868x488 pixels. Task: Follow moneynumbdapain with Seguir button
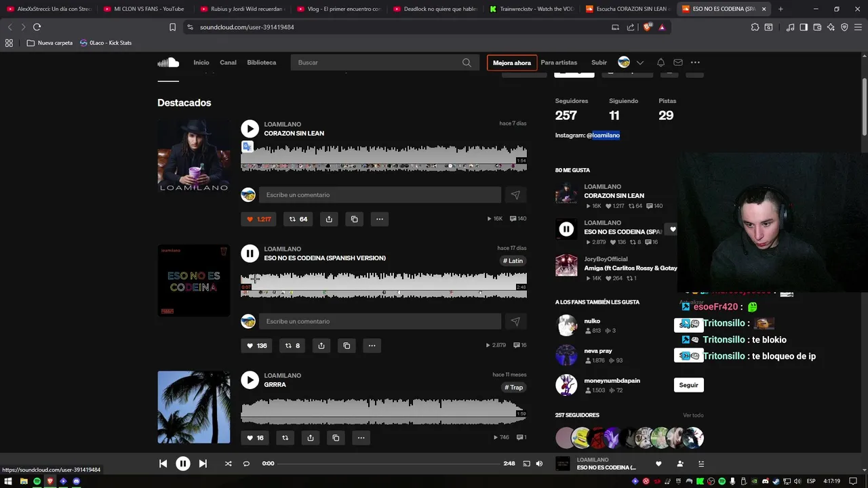click(x=688, y=385)
